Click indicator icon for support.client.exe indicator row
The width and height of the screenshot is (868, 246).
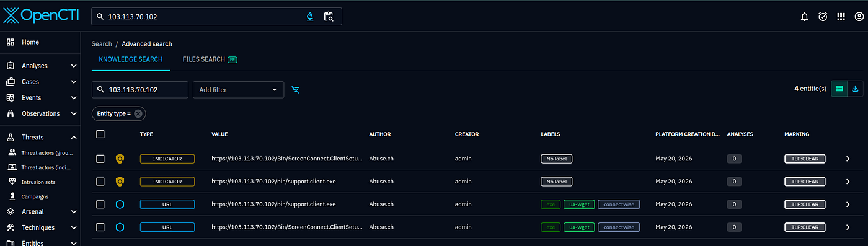(120, 182)
